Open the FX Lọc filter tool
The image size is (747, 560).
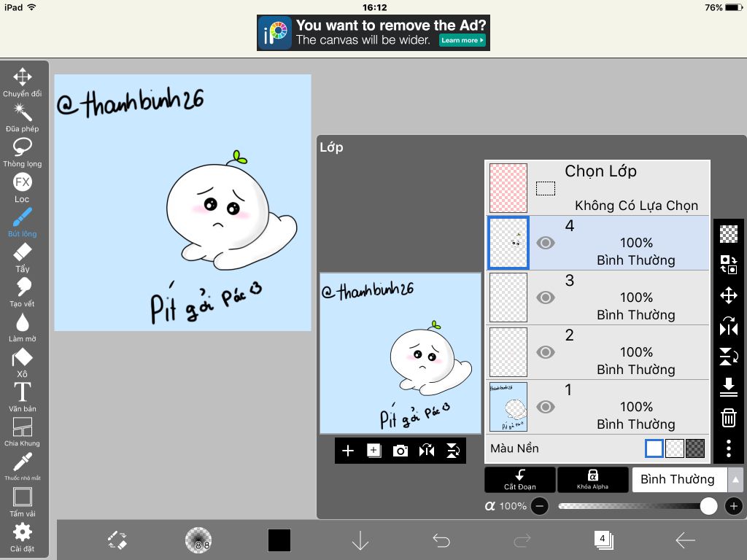[x=23, y=187]
